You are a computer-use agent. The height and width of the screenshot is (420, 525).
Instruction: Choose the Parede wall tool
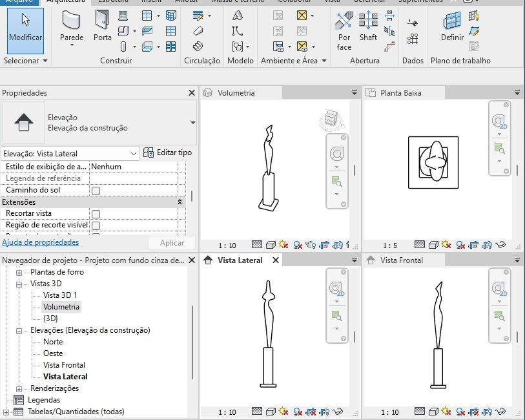tap(72, 29)
